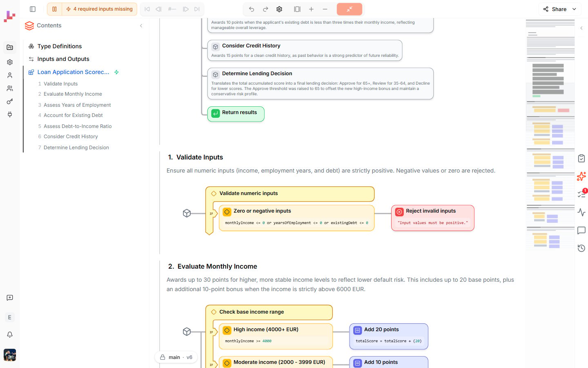Select Loan Application Scorecard in Contents
Image resolution: width=588 pixels, height=368 pixels.
(x=73, y=72)
